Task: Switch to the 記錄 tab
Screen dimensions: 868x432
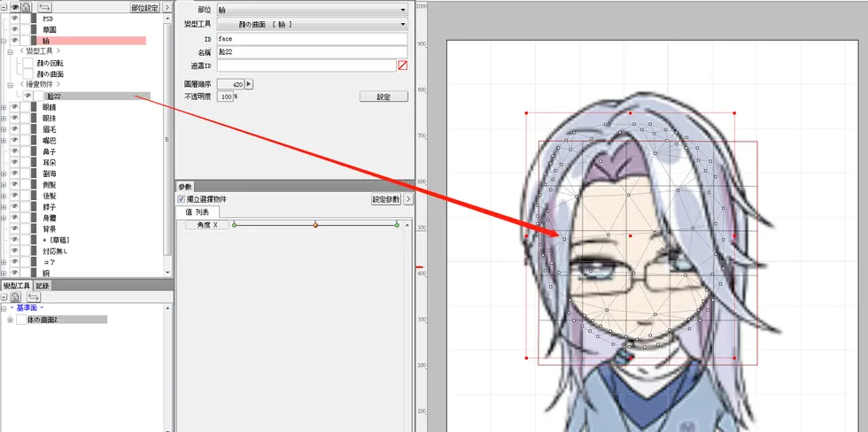Action: coord(43,285)
